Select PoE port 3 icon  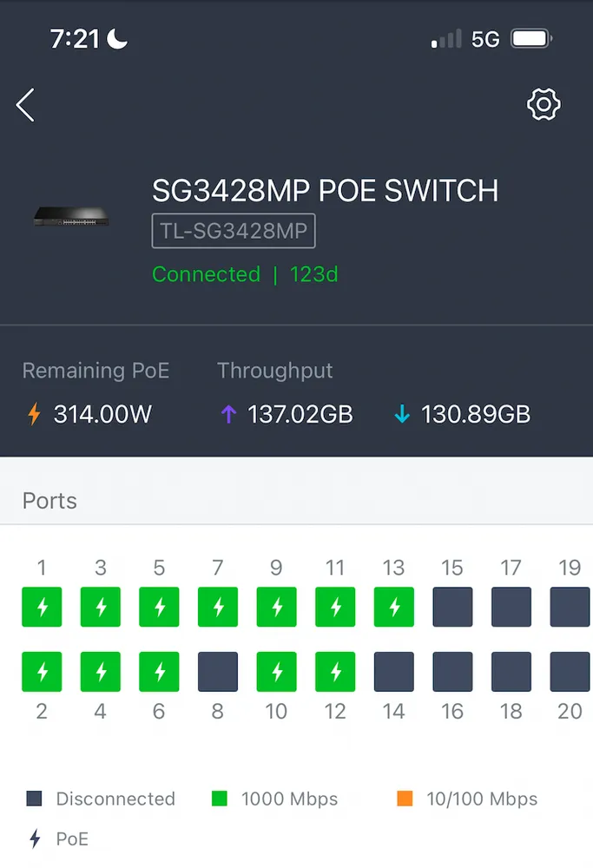(x=101, y=608)
